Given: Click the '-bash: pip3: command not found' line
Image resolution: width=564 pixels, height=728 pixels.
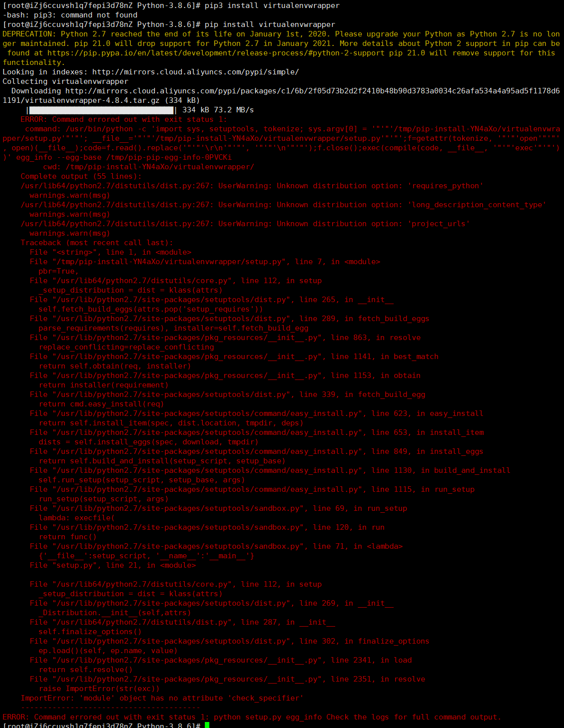Looking at the screenshot, I should (x=70, y=15).
